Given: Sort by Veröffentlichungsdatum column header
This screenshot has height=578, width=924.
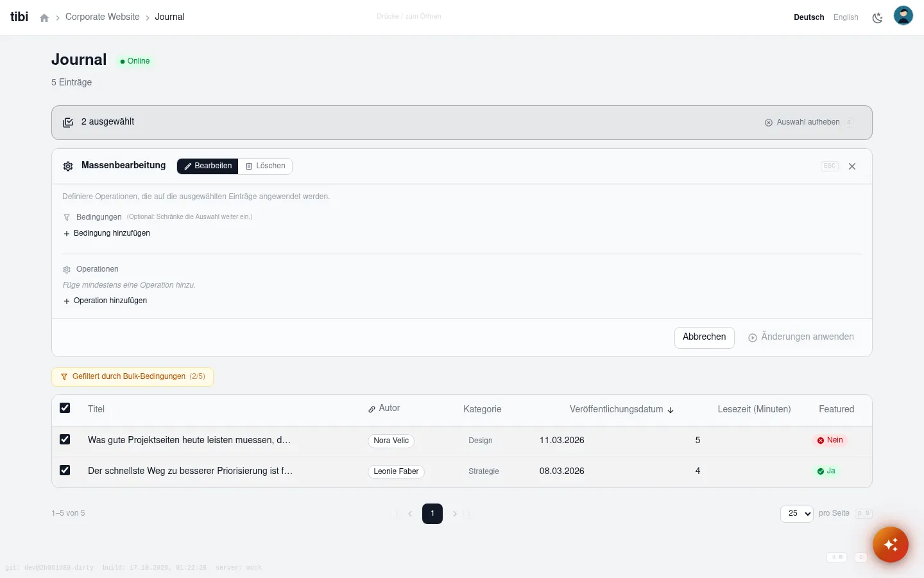Looking at the screenshot, I should 622,409.
